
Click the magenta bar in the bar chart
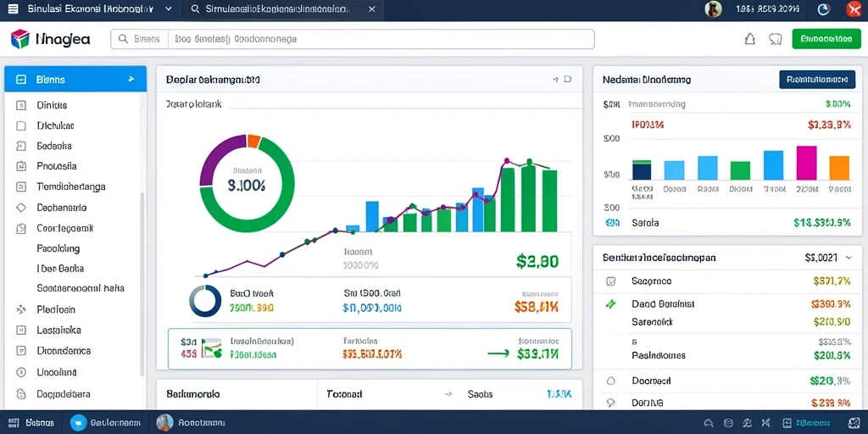pos(807,163)
